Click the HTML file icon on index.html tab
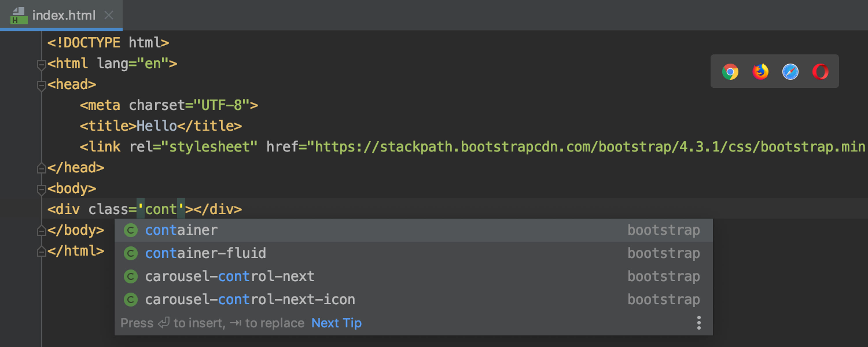The width and height of the screenshot is (868, 347). 19,16
